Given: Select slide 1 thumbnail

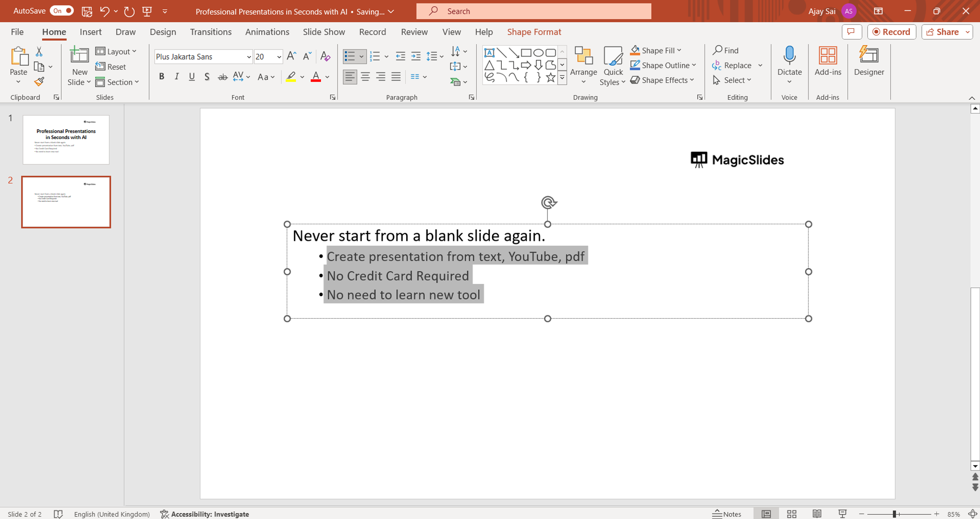Looking at the screenshot, I should [x=66, y=140].
